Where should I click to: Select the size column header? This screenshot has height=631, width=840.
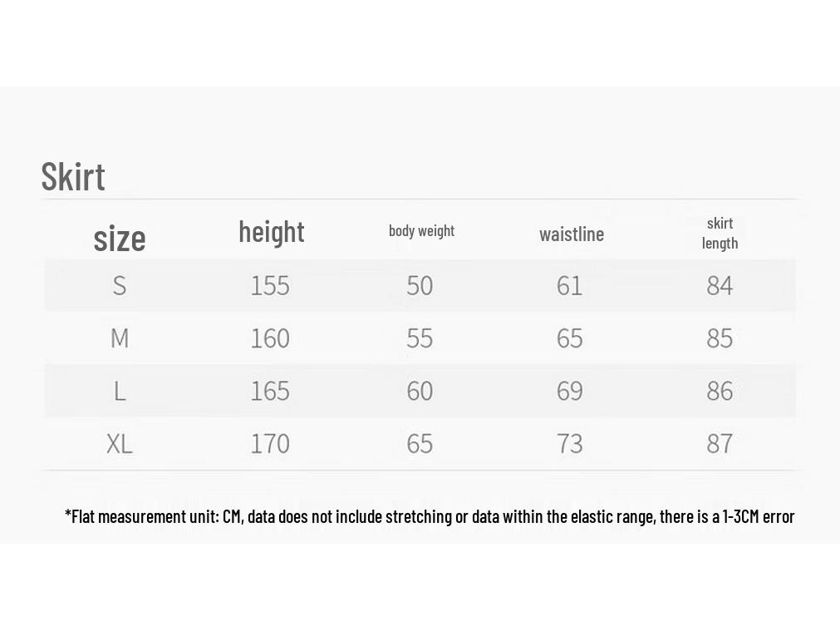coord(120,238)
